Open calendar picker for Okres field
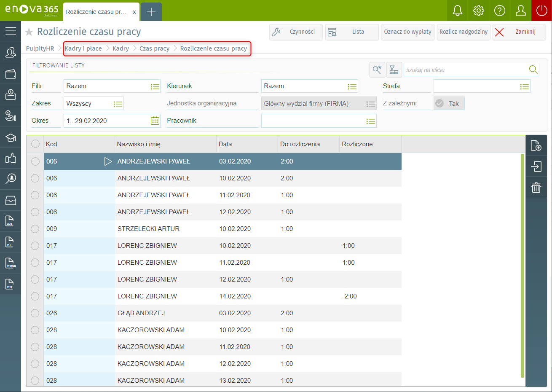The width and height of the screenshot is (552, 392). pos(155,121)
